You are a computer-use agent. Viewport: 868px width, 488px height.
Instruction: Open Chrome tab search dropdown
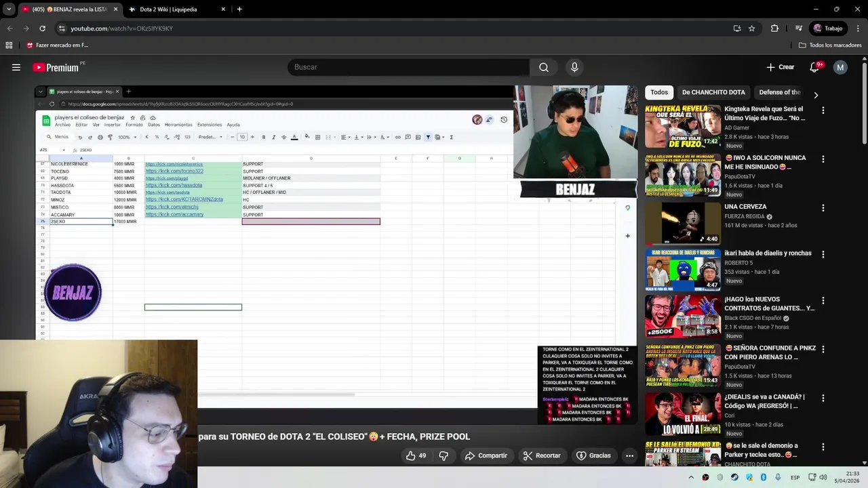tap(9, 9)
